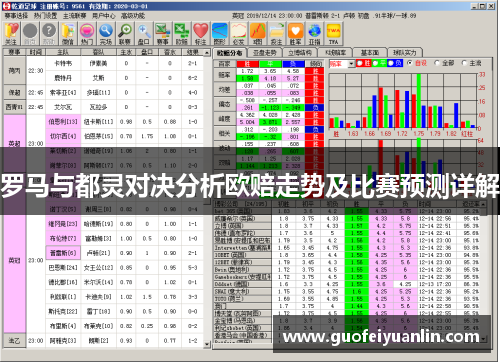
Task: Click the green 平 column header
Action: pos(270,64)
